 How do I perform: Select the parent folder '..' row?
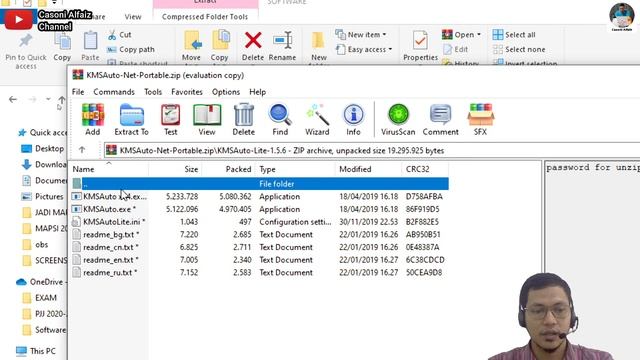pos(260,184)
